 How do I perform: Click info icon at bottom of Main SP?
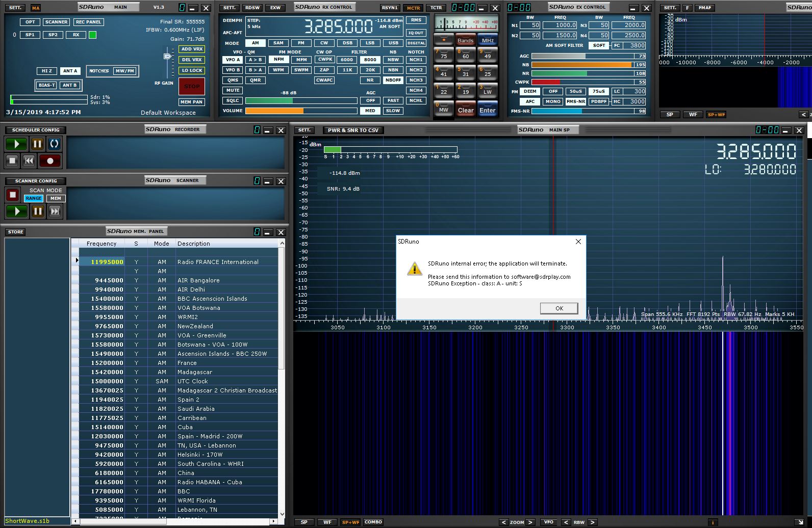tap(713, 522)
